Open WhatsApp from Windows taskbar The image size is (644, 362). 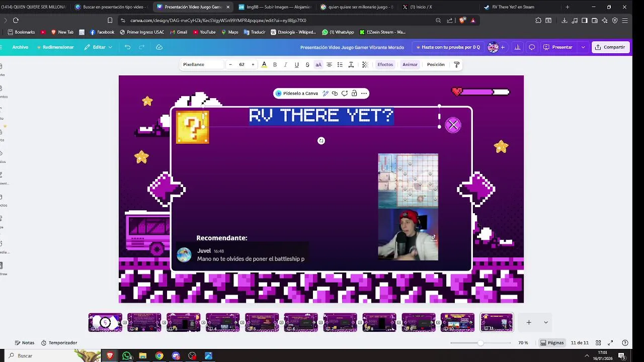[x=127, y=356]
